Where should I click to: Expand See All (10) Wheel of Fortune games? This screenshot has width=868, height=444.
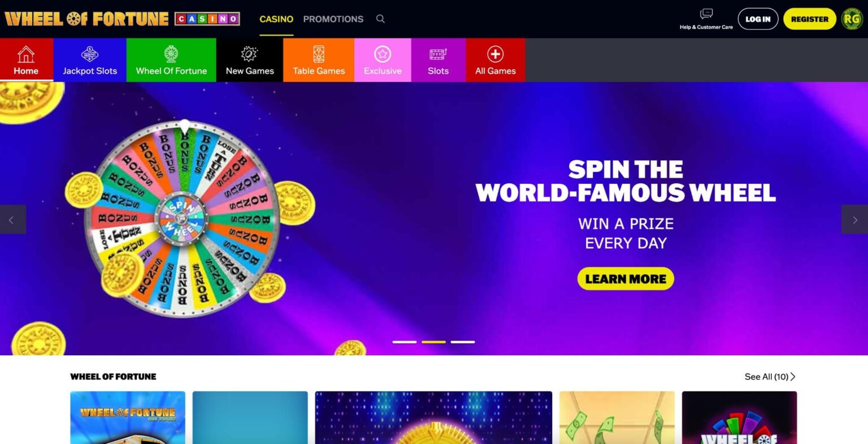(x=770, y=377)
